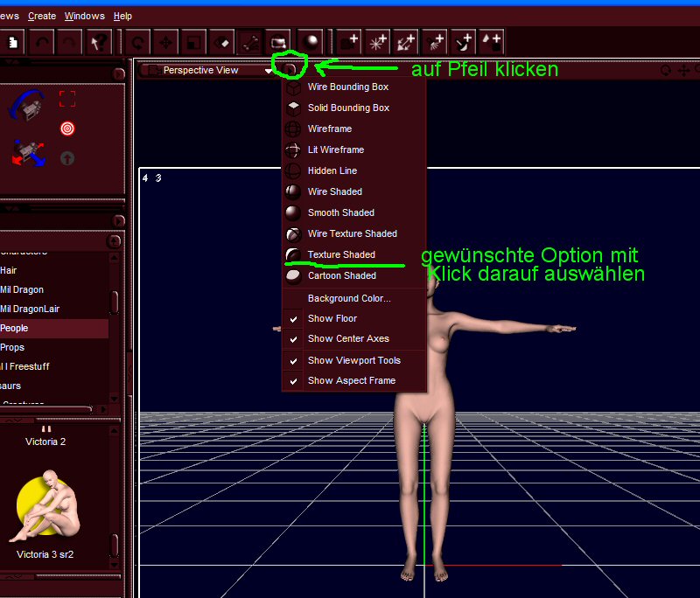Click the thumbnail list scrollbar thumb
This screenshot has width=700, height=598.
coord(115,546)
